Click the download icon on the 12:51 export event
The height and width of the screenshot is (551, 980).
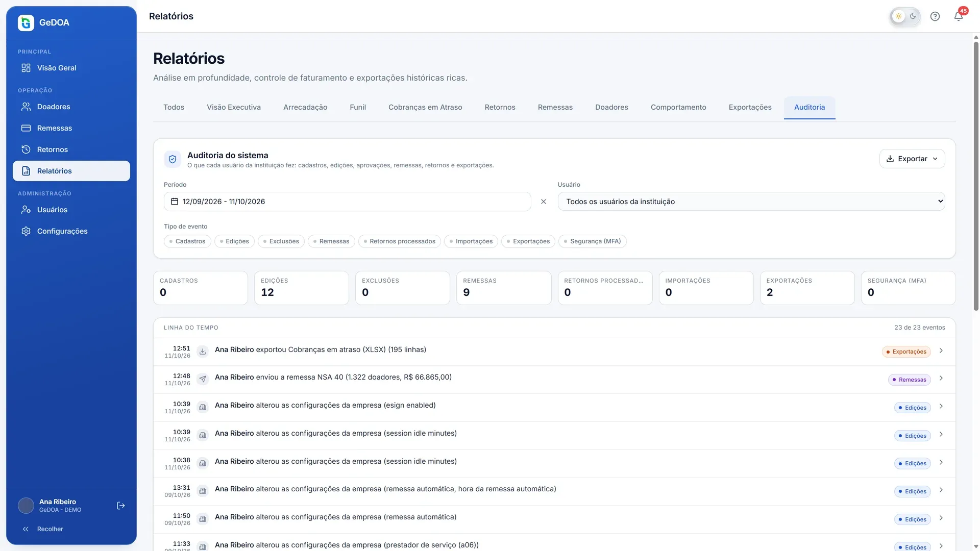(x=203, y=352)
